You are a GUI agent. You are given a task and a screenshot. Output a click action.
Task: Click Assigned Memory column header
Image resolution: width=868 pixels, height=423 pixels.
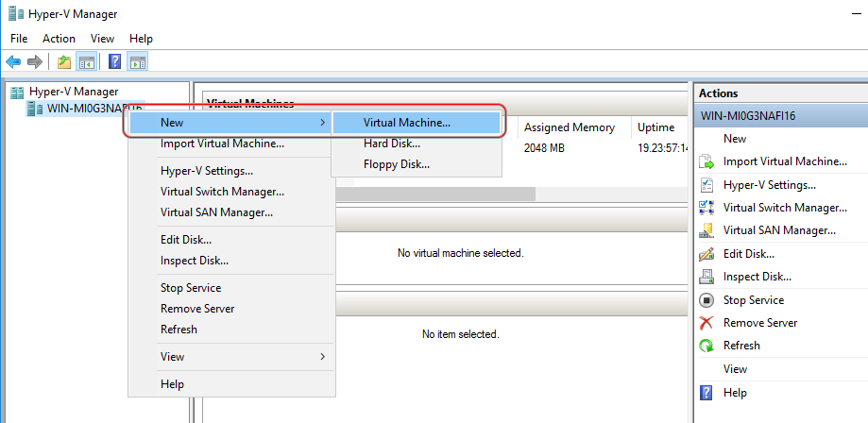tap(570, 127)
